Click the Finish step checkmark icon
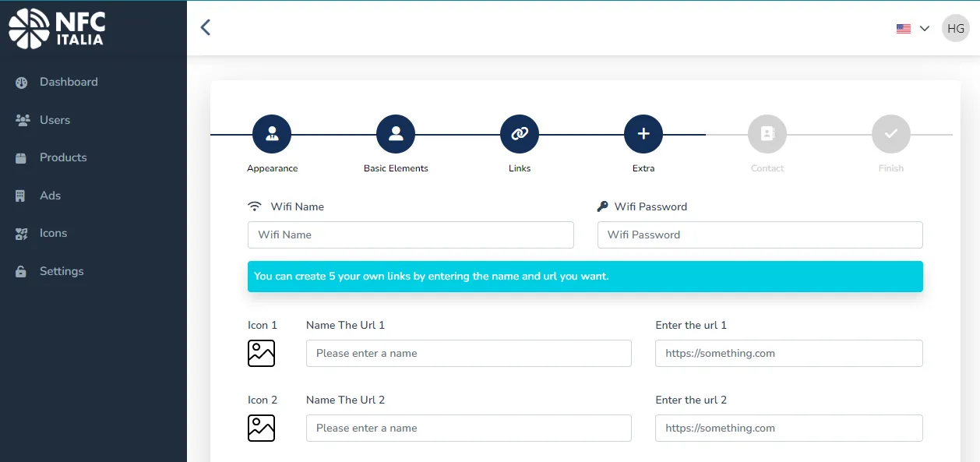 coord(891,134)
